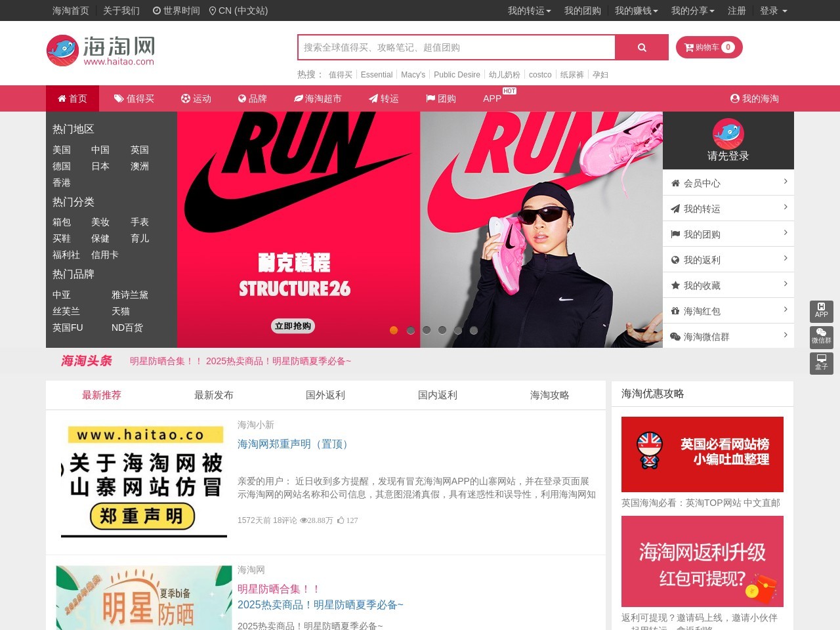Select ND百货 under 热门品牌
The image size is (840, 630).
tap(127, 327)
